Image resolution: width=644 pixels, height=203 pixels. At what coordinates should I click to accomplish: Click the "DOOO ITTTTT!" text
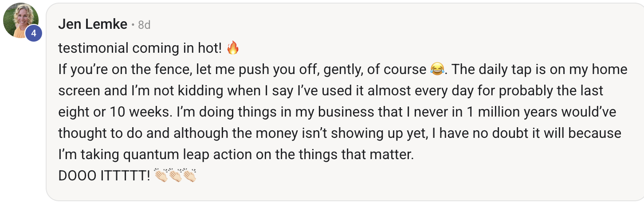point(104,176)
